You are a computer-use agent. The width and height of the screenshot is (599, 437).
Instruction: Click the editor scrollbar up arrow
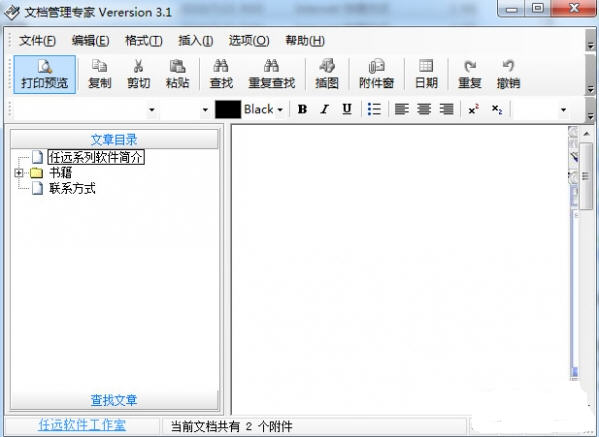[x=586, y=134]
